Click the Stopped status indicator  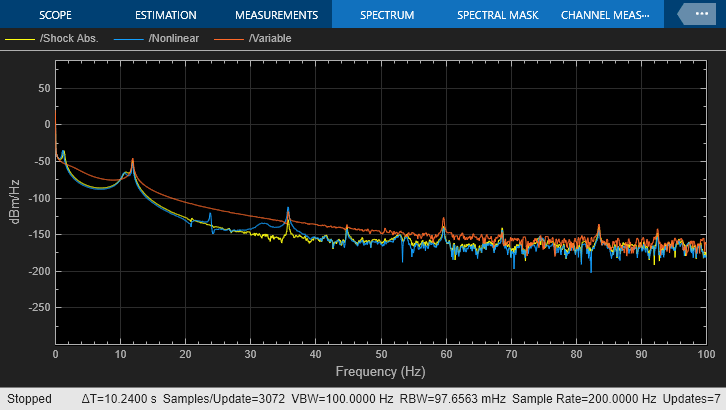[x=29, y=399]
